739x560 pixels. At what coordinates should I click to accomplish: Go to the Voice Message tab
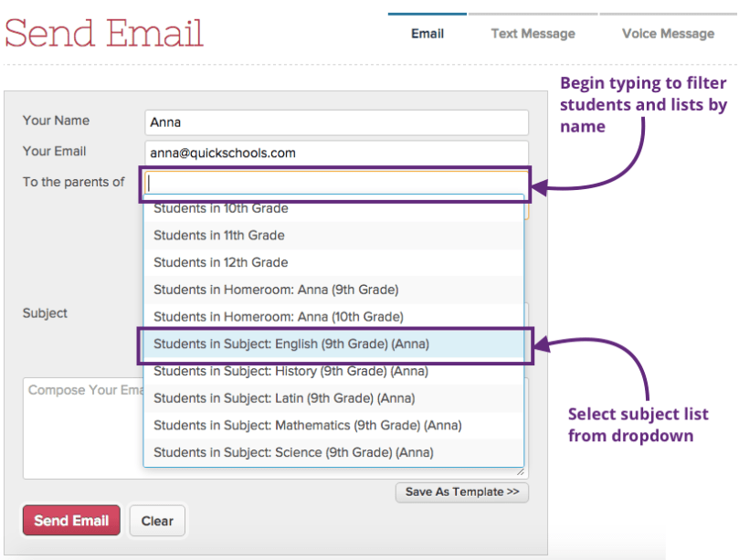(x=668, y=34)
